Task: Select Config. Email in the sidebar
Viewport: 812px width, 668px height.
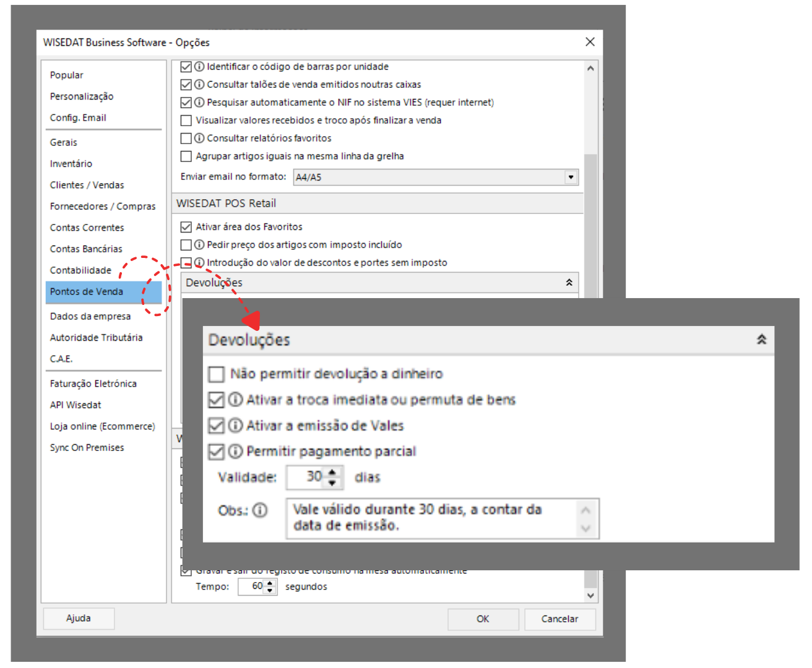Action: (x=78, y=118)
